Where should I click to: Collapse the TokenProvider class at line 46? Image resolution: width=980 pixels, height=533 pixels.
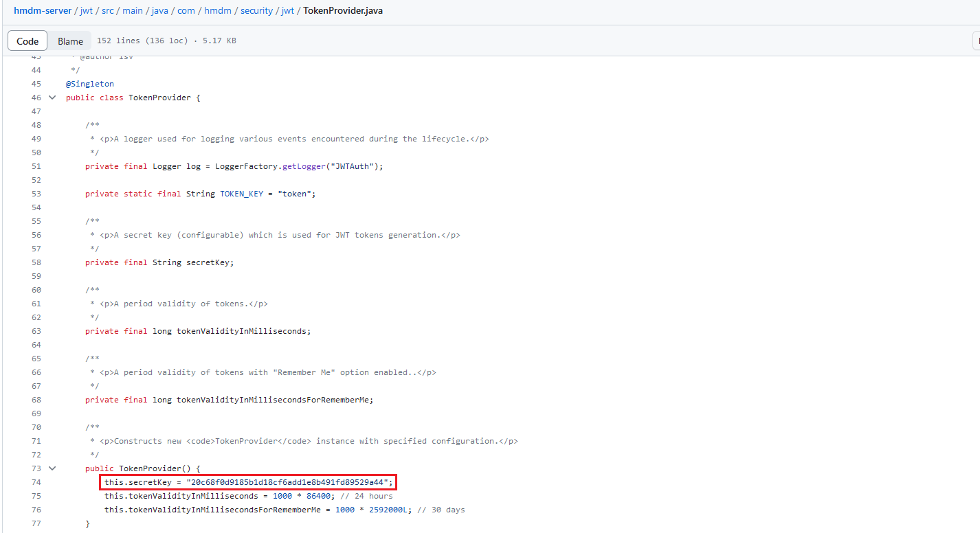click(52, 98)
